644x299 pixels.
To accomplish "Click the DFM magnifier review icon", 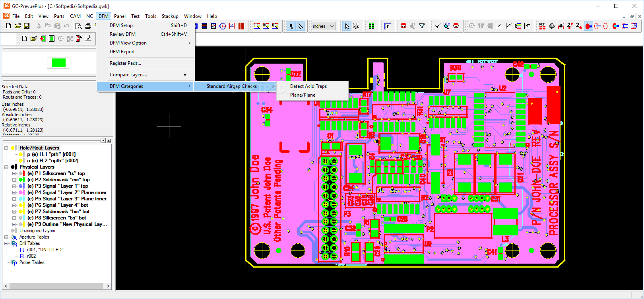I will [447, 26].
